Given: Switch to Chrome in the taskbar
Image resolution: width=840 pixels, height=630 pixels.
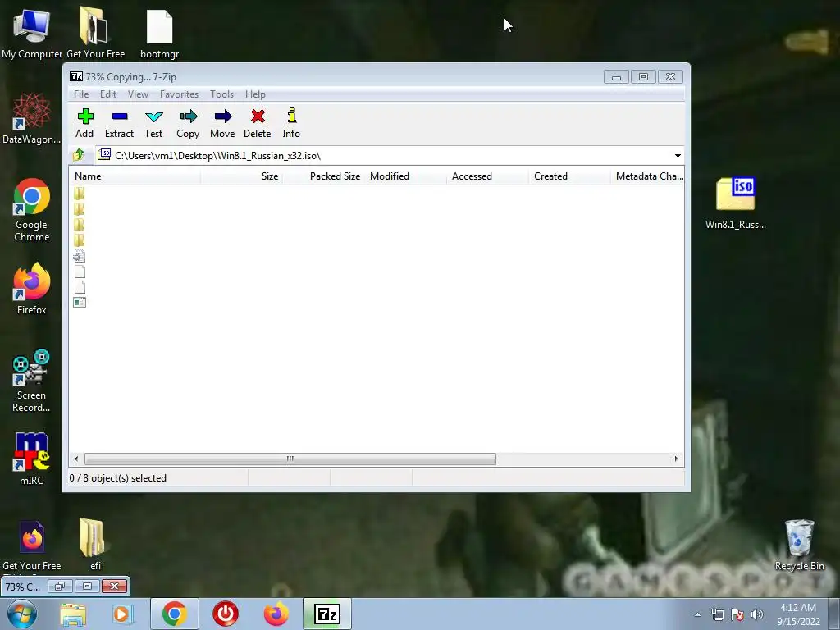Looking at the screenshot, I should (x=175, y=614).
